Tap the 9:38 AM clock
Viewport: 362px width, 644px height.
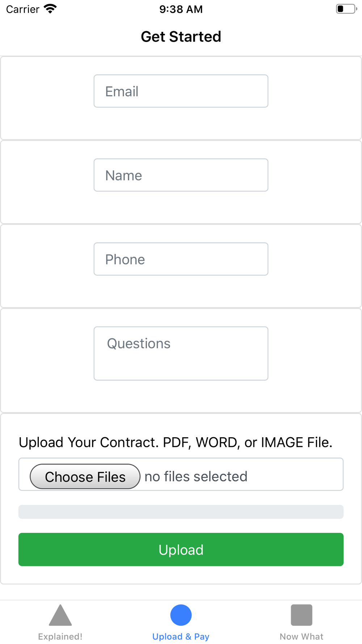pos(181,9)
